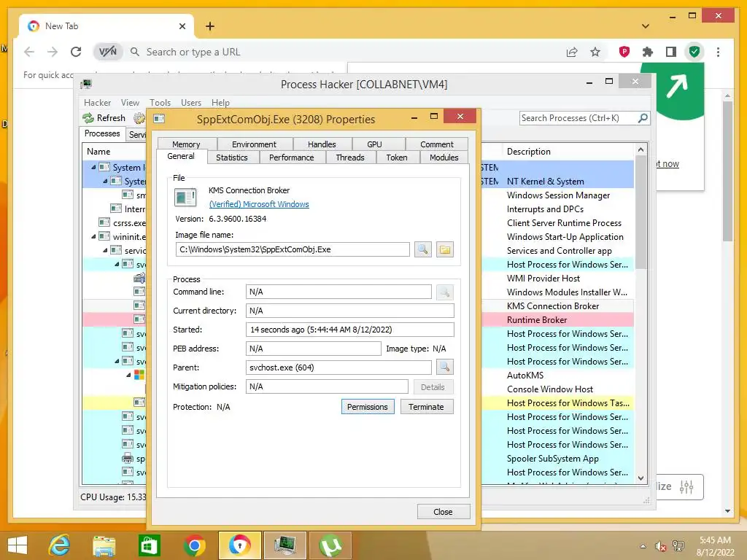Share the page from address bar icon
747x560 pixels.
572,52
